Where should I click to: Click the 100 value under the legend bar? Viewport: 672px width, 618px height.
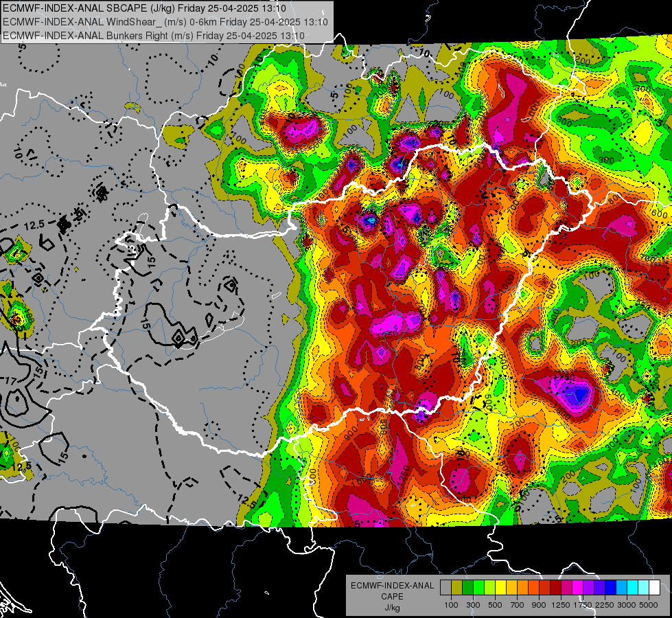[451, 605]
